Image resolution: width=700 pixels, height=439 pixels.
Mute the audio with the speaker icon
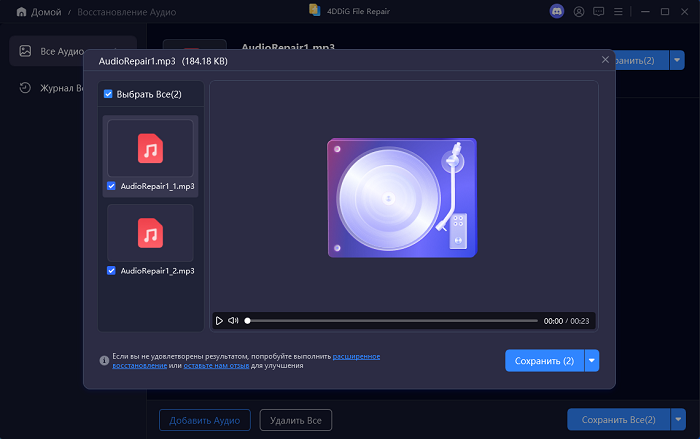point(233,321)
